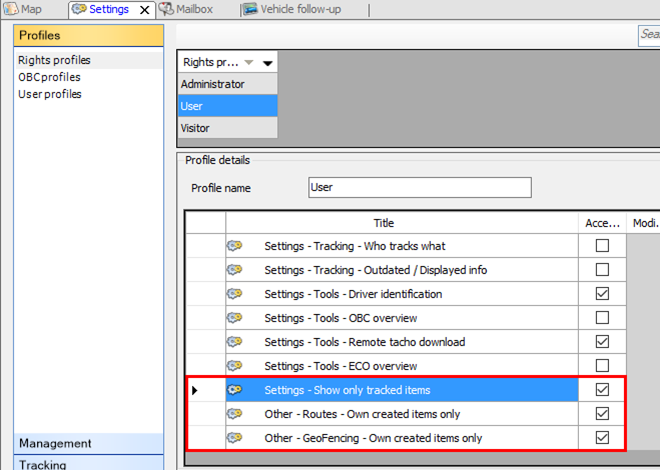Click the icon beside Who tracks what row
The image size is (660, 470).
pyautogui.click(x=236, y=246)
